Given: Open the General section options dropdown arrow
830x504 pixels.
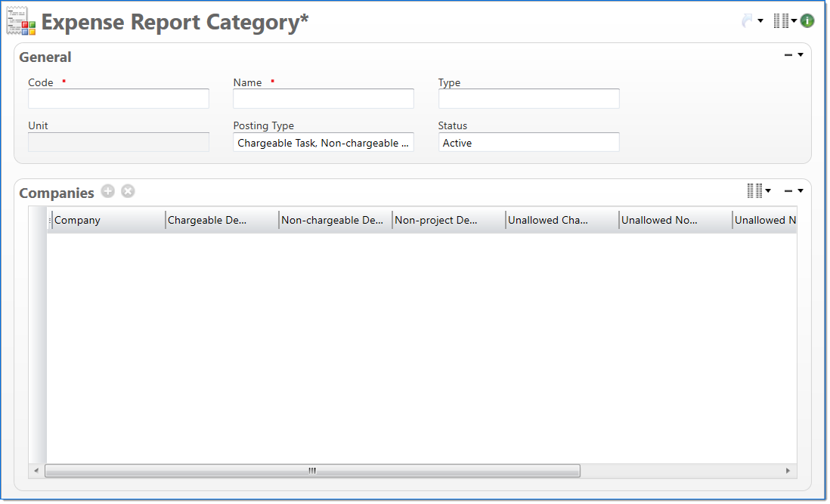Looking at the screenshot, I should point(801,55).
